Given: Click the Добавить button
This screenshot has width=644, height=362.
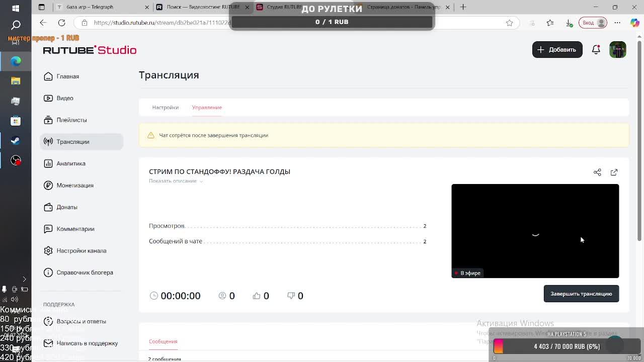Looking at the screenshot, I should click(x=557, y=50).
